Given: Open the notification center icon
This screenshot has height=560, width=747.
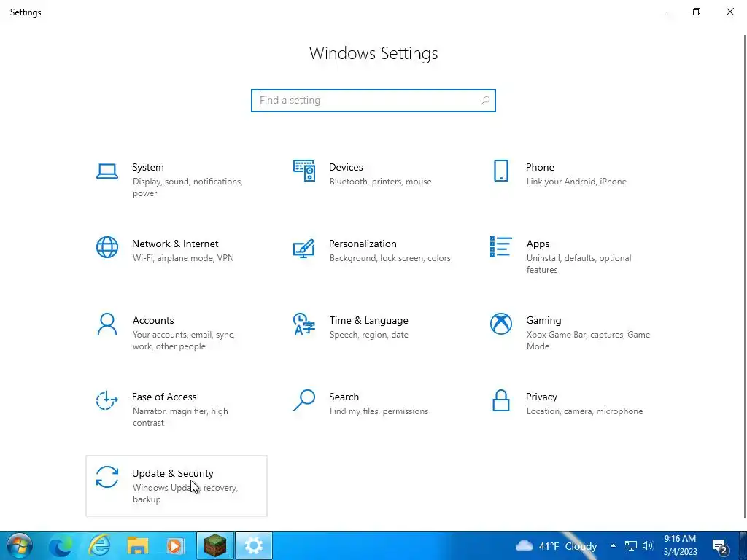Looking at the screenshot, I should point(719,546).
